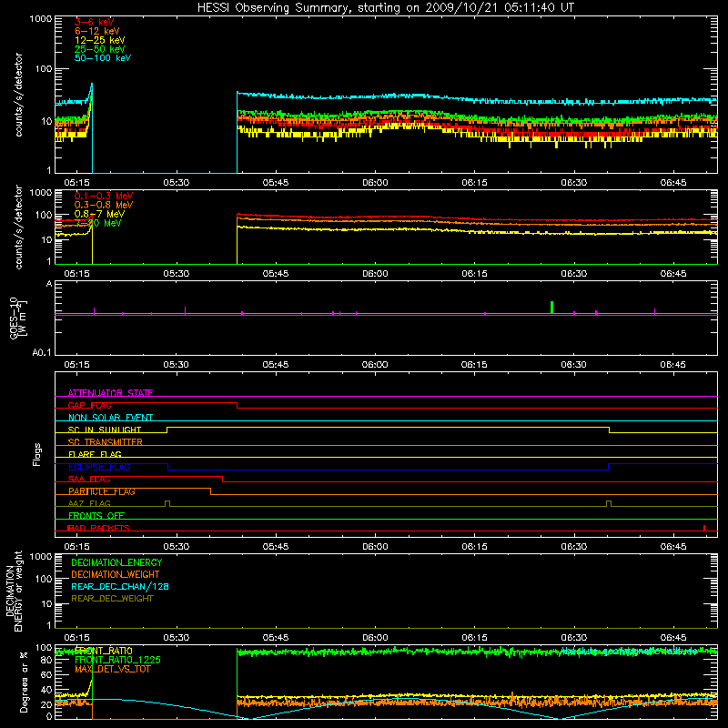Click the GOES-10 vertical axis label
The width and height of the screenshot is (728, 728).
coord(18,318)
